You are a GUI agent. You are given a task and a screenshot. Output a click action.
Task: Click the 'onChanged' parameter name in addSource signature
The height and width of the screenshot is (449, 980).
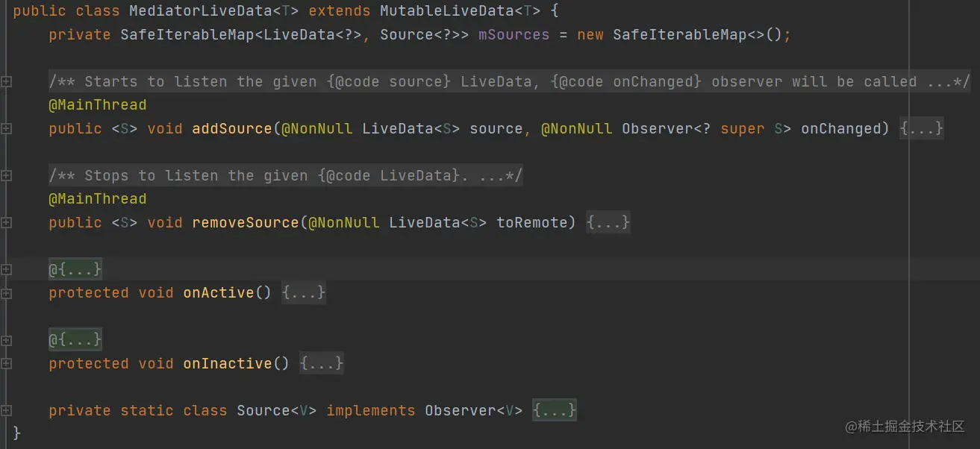tap(840, 129)
